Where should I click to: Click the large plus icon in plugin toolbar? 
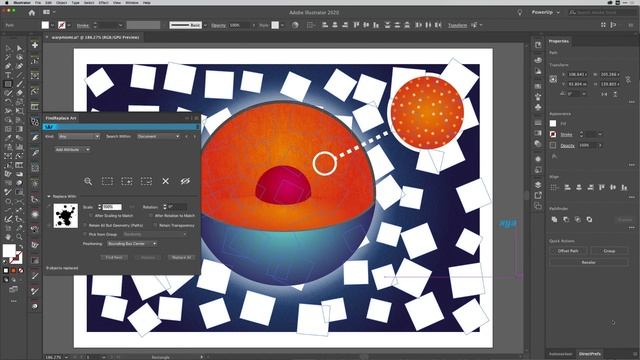[x=35, y=45]
